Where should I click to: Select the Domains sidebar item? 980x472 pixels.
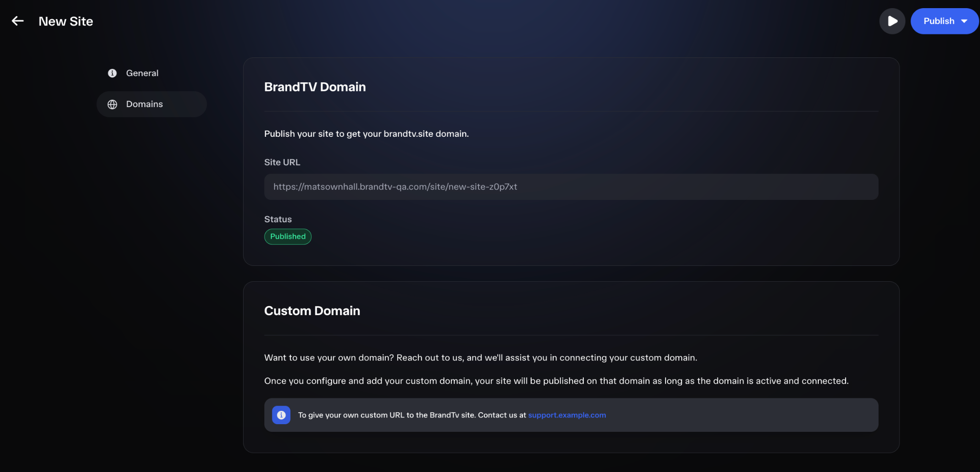152,104
